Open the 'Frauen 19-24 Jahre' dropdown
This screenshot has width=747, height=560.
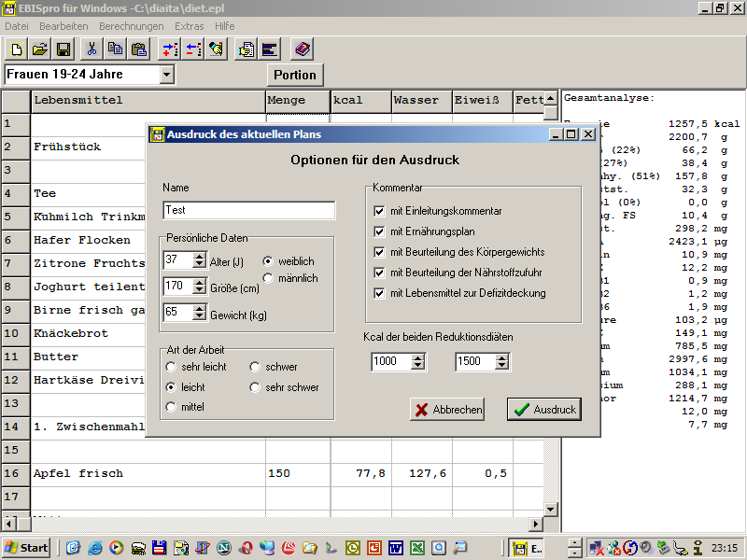tap(167, 74)
